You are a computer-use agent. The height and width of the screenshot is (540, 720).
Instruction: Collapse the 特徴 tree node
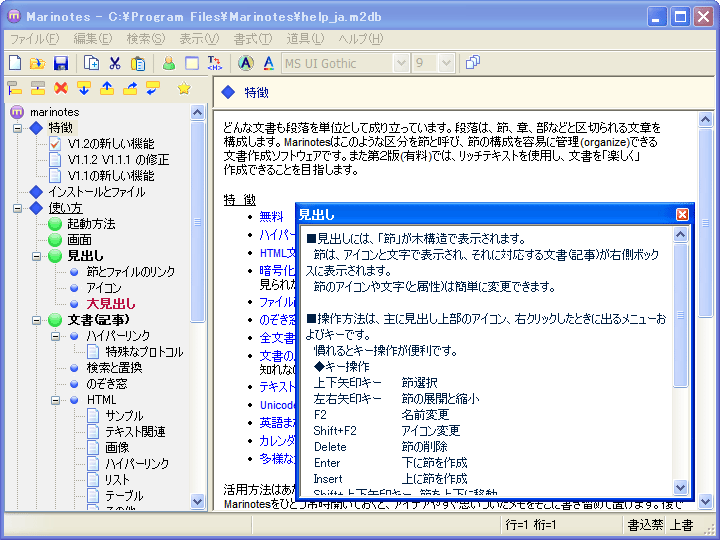(x=17, y=128)
